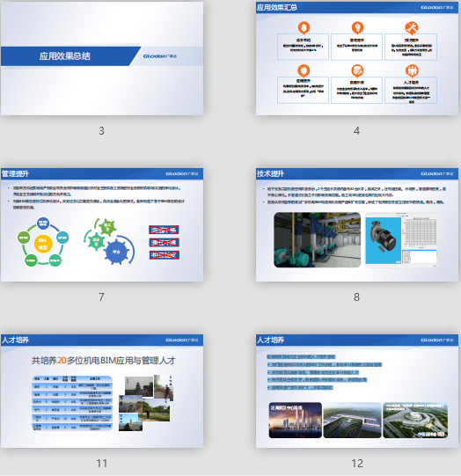Select slide 3 titled 应用效果总结
The width and height of the screenshot is (461, 476).
coord(102,59)
